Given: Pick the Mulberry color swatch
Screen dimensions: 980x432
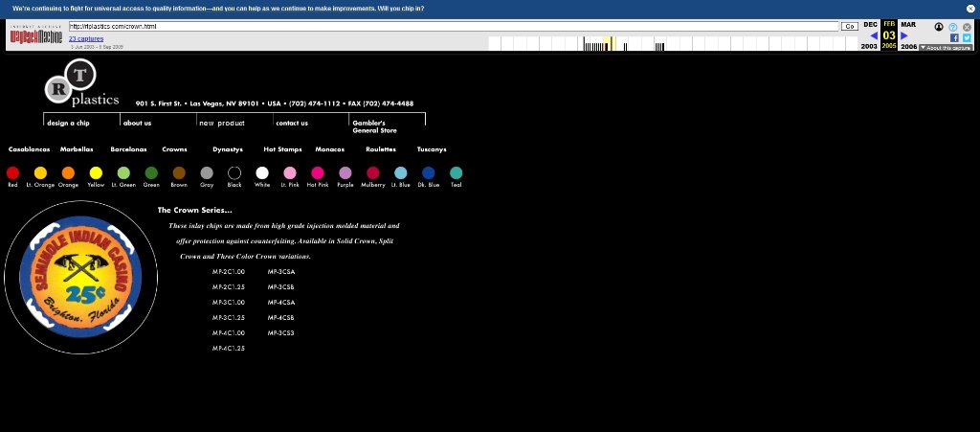Looking at the screenshot, I should pos(373,173).
